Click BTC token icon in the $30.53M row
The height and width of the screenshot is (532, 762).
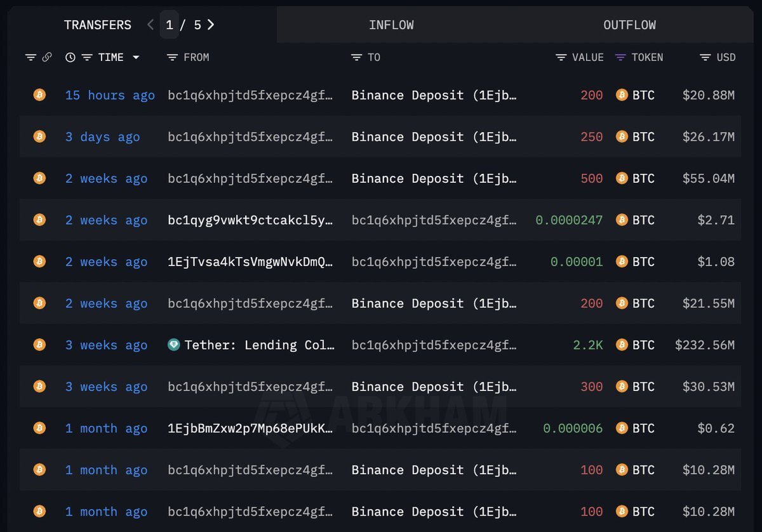point(622,387)
